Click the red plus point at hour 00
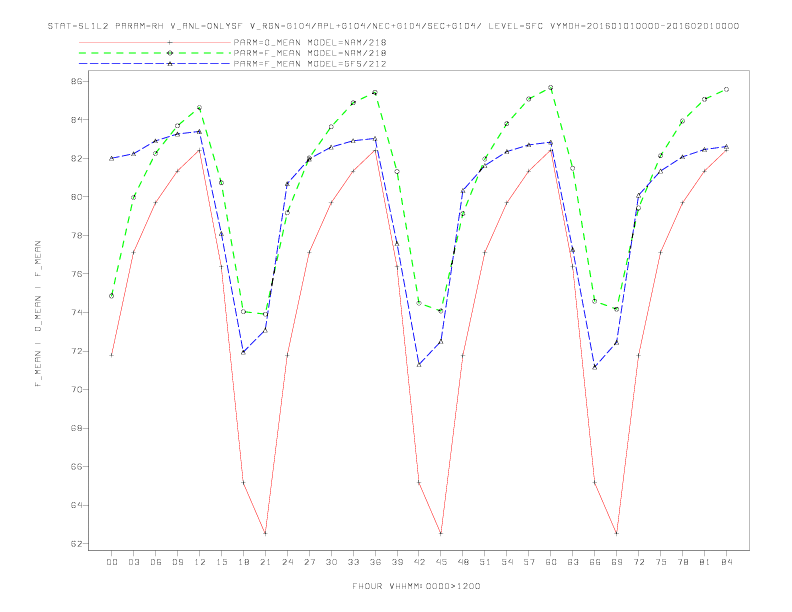 pyautogui.click(x=112, y=355)
